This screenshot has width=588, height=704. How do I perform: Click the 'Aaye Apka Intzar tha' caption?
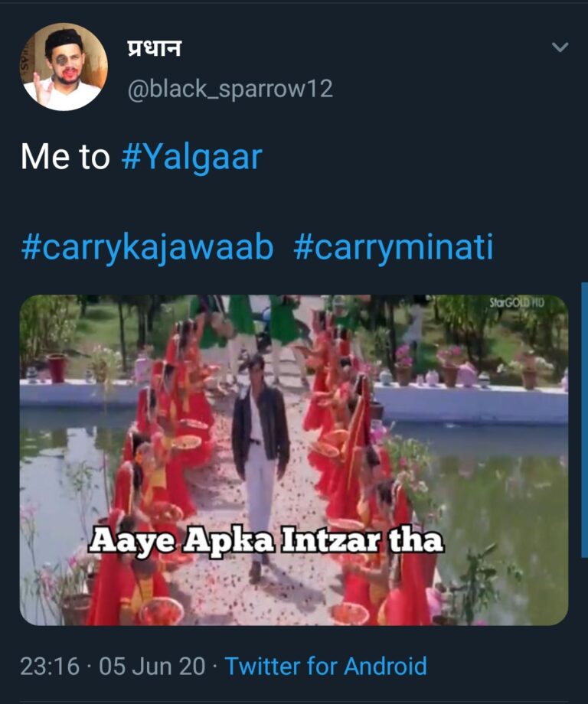click(x=266, y=540)
